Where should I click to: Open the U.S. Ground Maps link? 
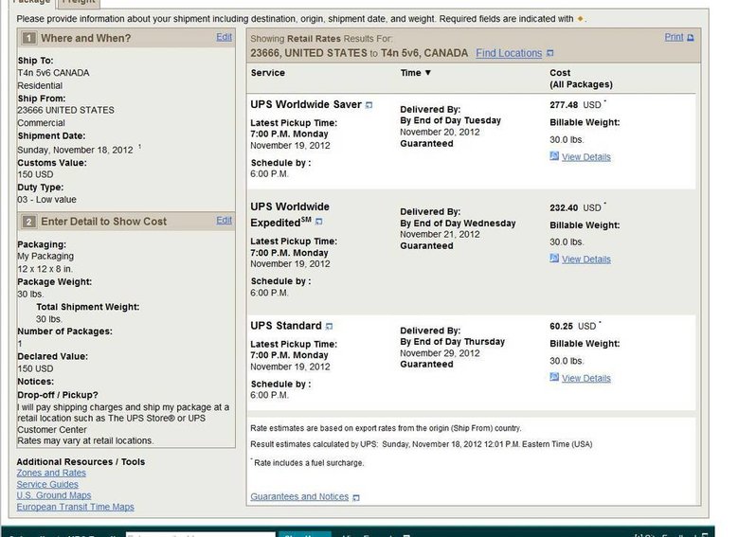pyautogui.click(x=53, y=495)
